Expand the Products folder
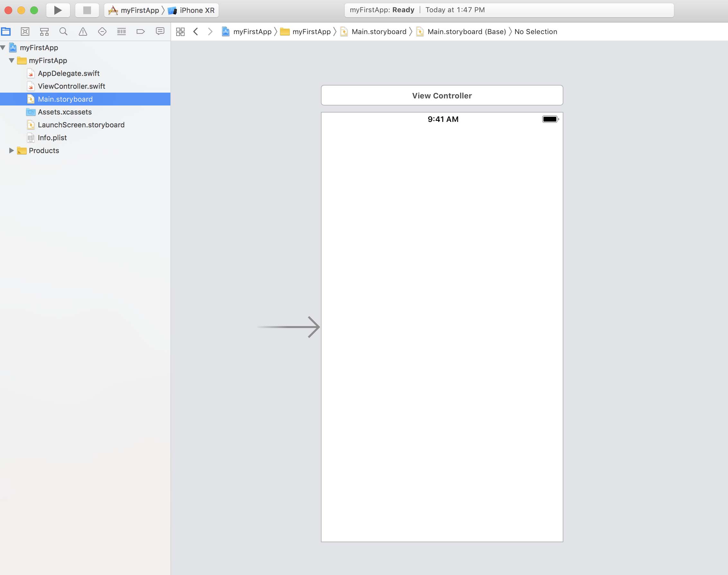 (x=12, y=151)
